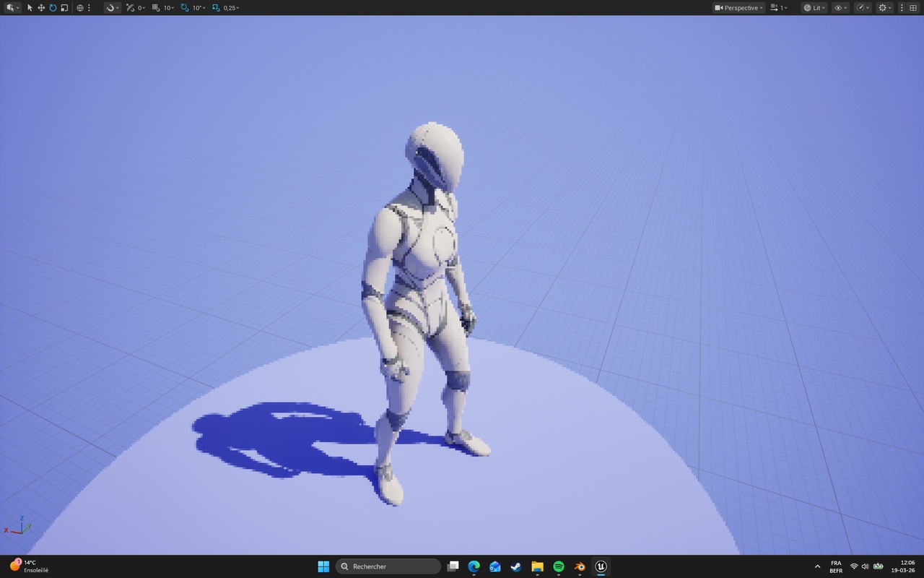Open the Perspective view type dropdown
924x578 pixels.
point(738,7)
